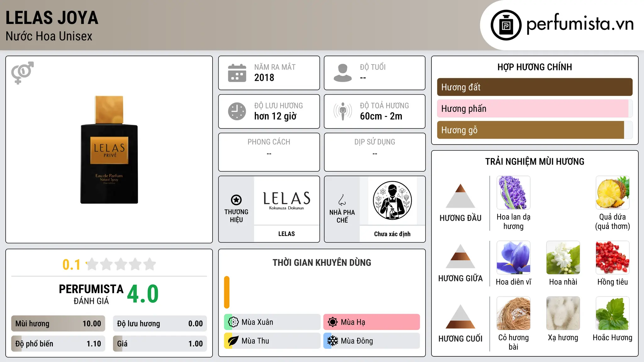Click the perfumer illustration above Chưa xác định
This screenshot has width=644, height=362.
point(392,200)
